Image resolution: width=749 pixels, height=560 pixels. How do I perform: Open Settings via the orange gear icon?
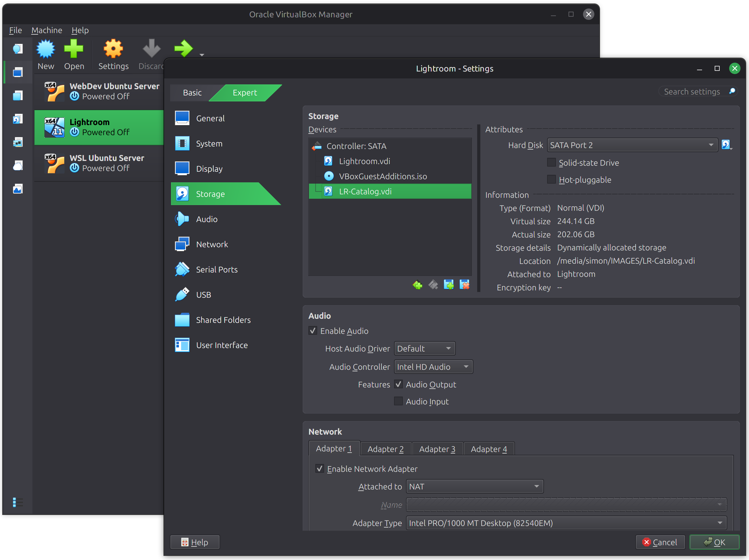coord(113,49)
